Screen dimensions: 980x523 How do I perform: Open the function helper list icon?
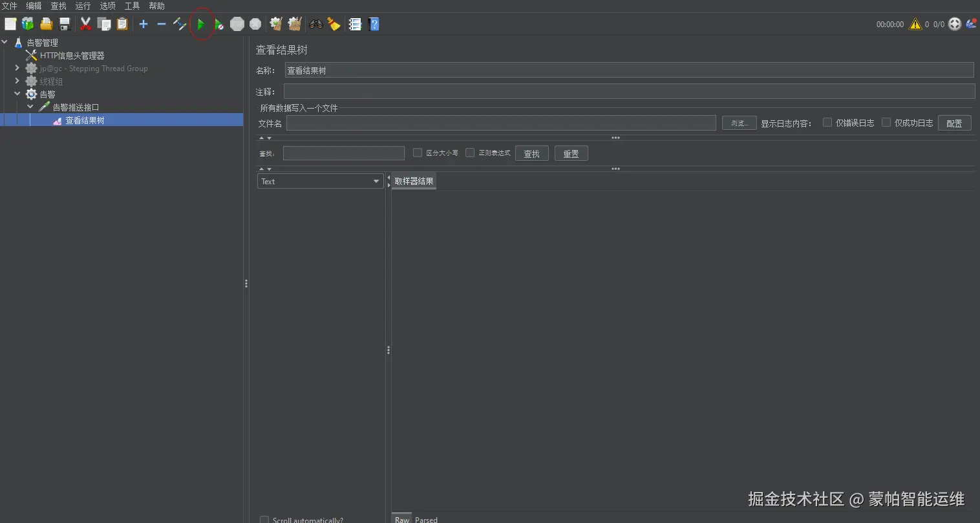pos(355,24)
